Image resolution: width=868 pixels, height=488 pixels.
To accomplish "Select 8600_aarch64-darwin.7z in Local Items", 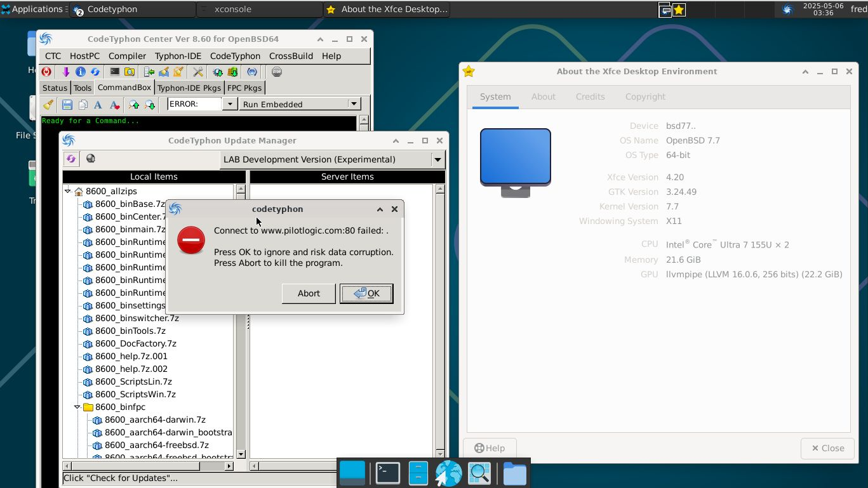I will coord(155,419).
